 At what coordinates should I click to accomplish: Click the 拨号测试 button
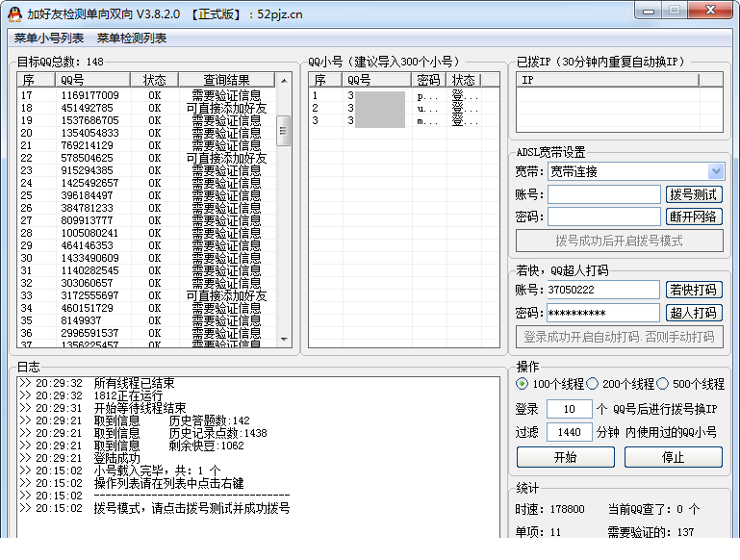694,194
